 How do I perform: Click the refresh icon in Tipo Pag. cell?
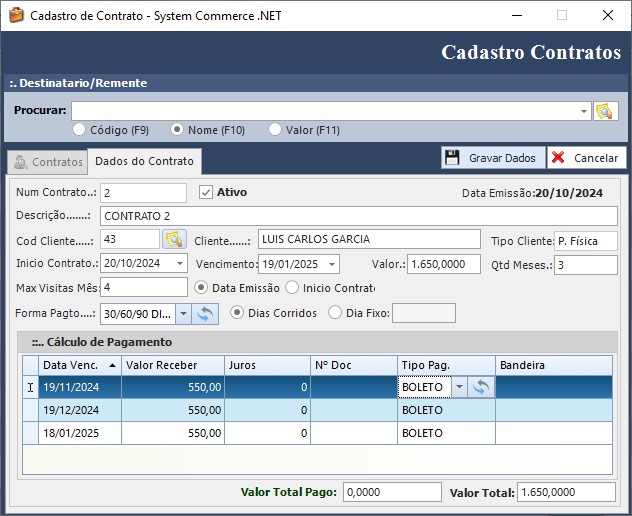point(481,387)
